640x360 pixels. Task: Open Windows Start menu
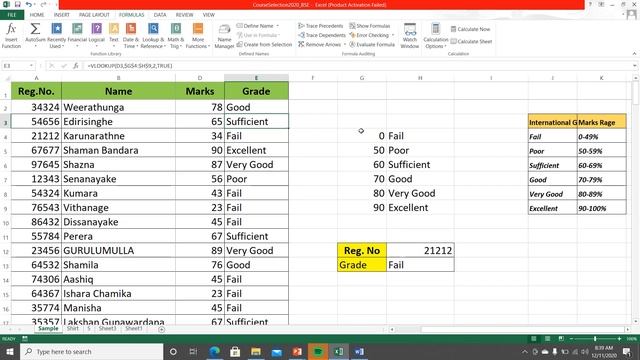pos(10,351)
